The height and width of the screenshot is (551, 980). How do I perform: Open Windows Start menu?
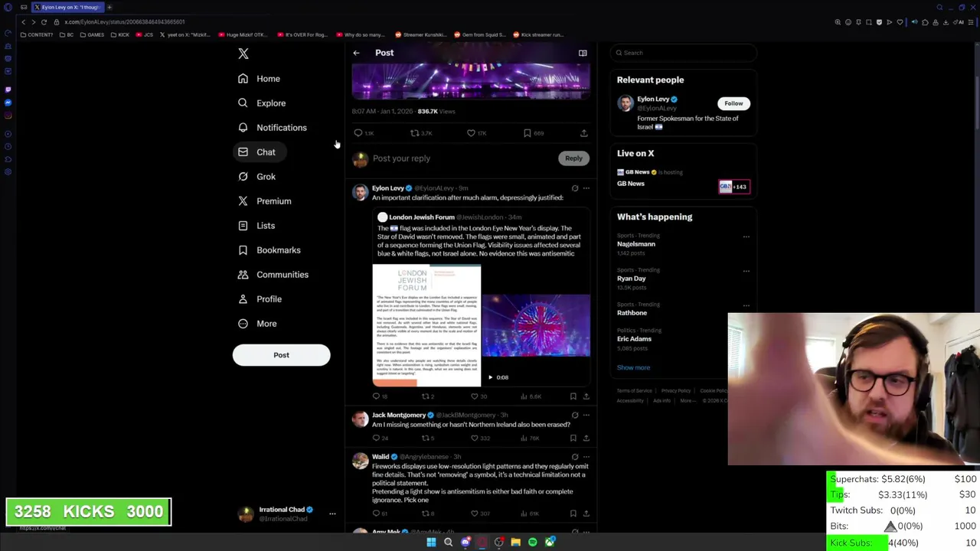point(431,543)
